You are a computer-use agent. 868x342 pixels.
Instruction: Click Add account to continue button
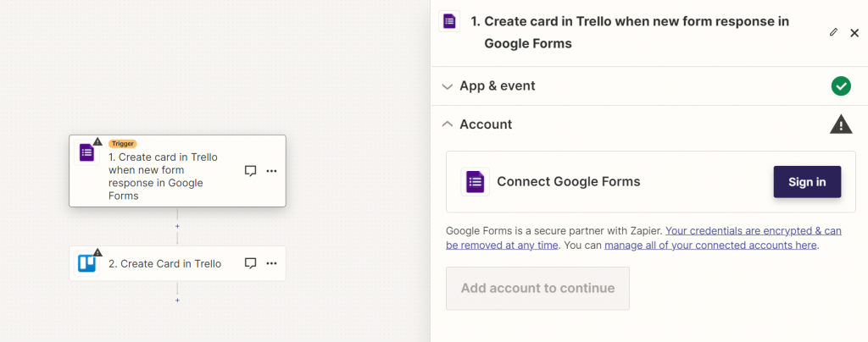coord(537,288)
